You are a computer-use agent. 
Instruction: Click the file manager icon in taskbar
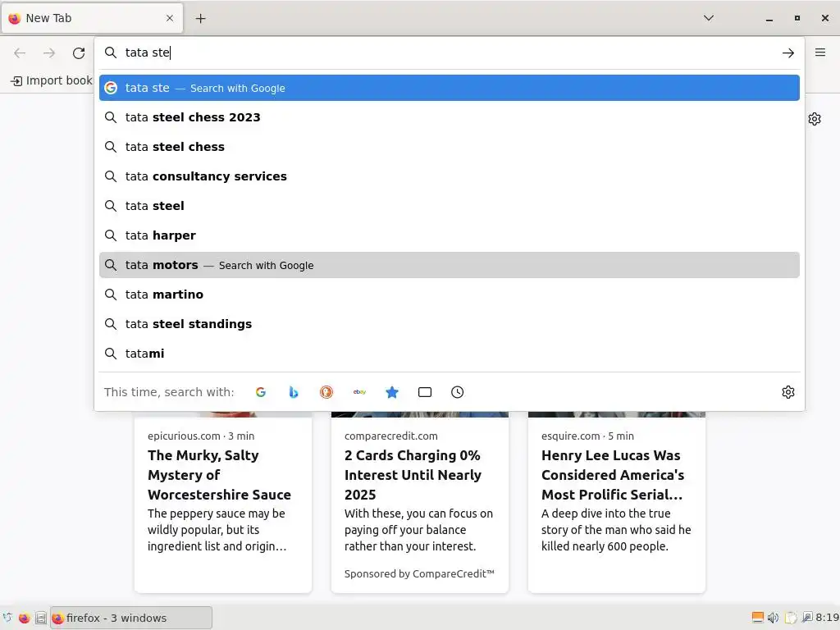(41, 619)
